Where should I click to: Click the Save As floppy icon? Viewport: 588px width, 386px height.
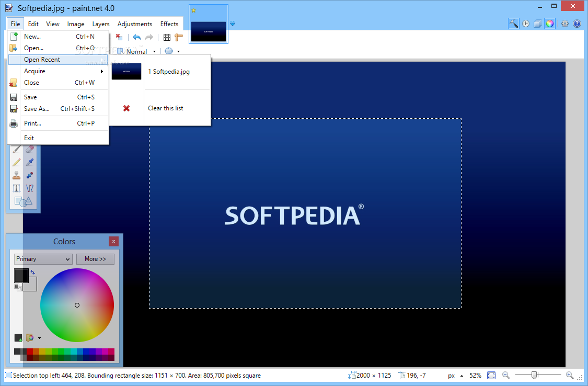14,109
